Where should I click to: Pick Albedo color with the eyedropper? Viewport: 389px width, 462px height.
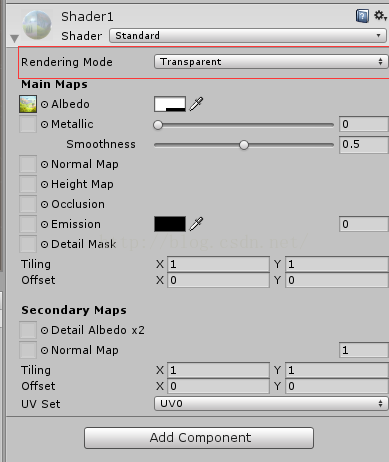coord(196,104)
